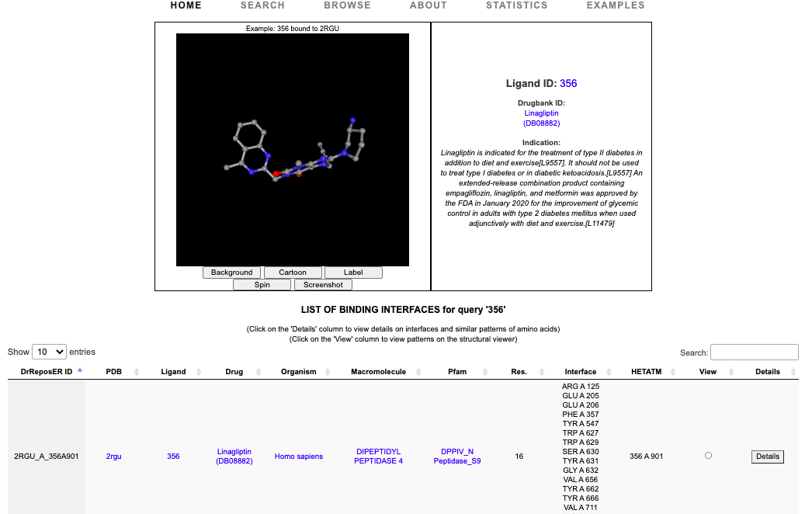Click the 'Example: 356 bound to 2RGU' caption
Viewport: 812px width, 514px height.
(293, 29)
